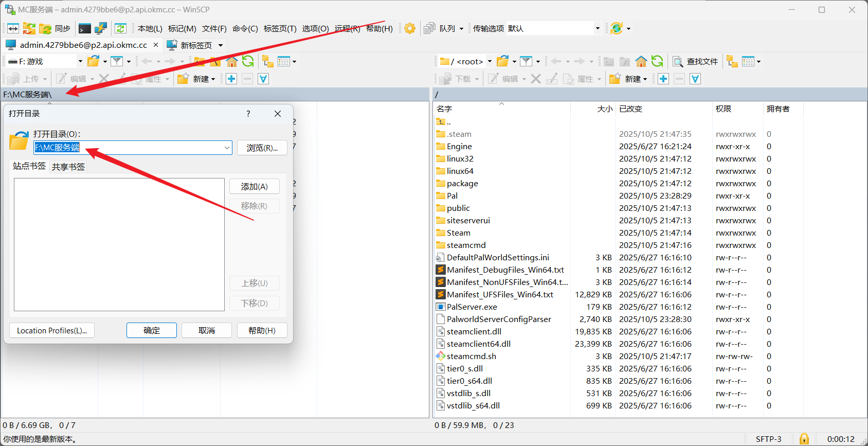Select PalServer.exe in remote file list

(472, 307)
